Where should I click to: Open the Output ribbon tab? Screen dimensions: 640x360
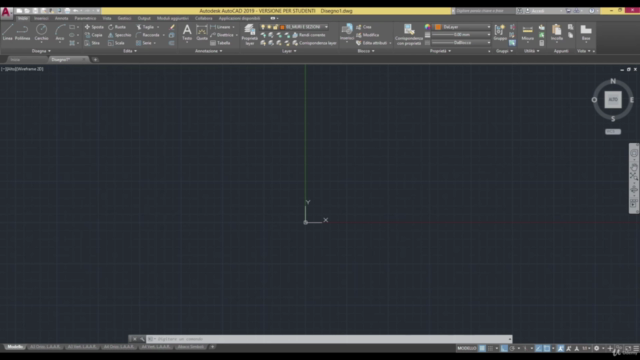coord(144,18)
